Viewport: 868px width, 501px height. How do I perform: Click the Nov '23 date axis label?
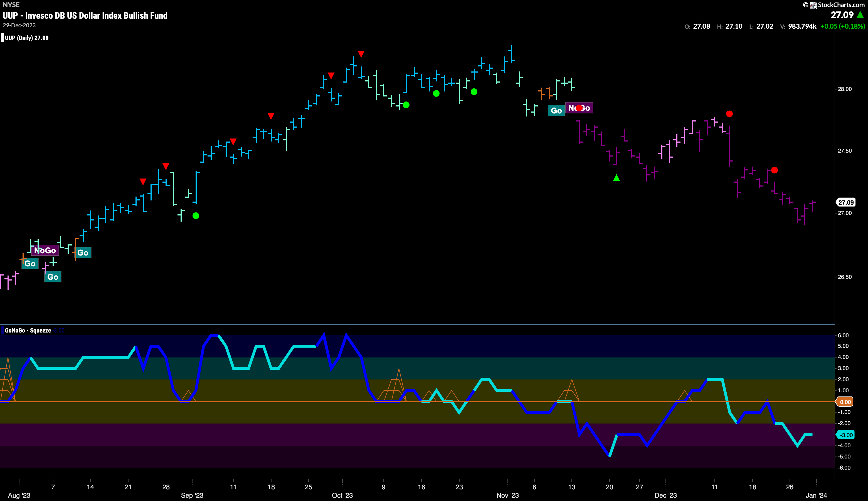(507, 495)
